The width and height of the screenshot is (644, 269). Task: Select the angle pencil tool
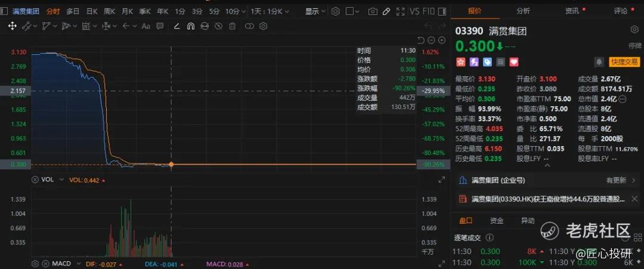[x=177, y=26]
